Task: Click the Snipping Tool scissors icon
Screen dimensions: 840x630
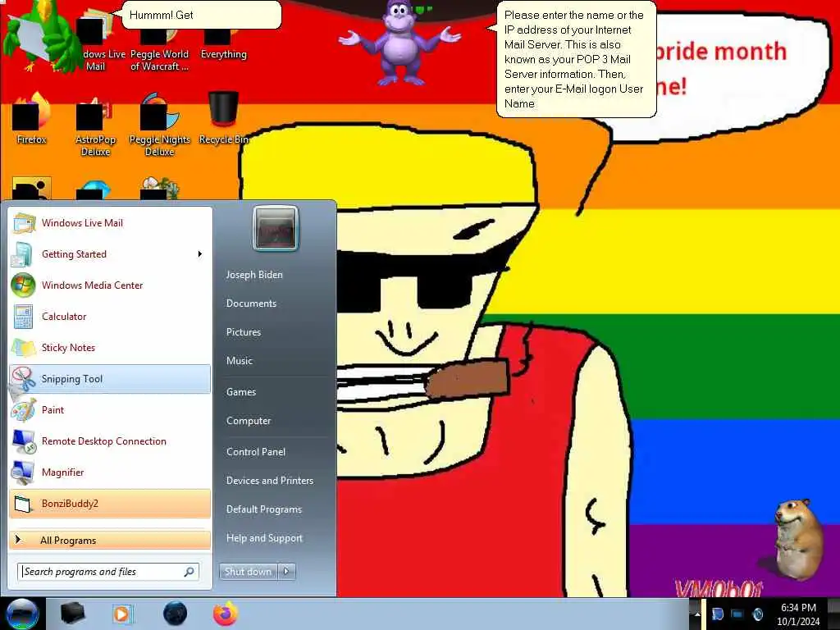Action: coord(24,379)
